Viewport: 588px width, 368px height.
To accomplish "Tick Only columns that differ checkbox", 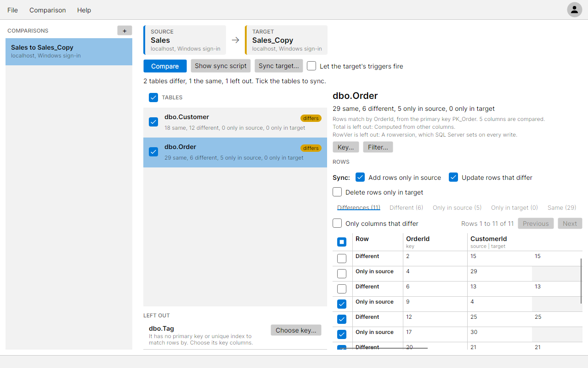I will (337, 223).
